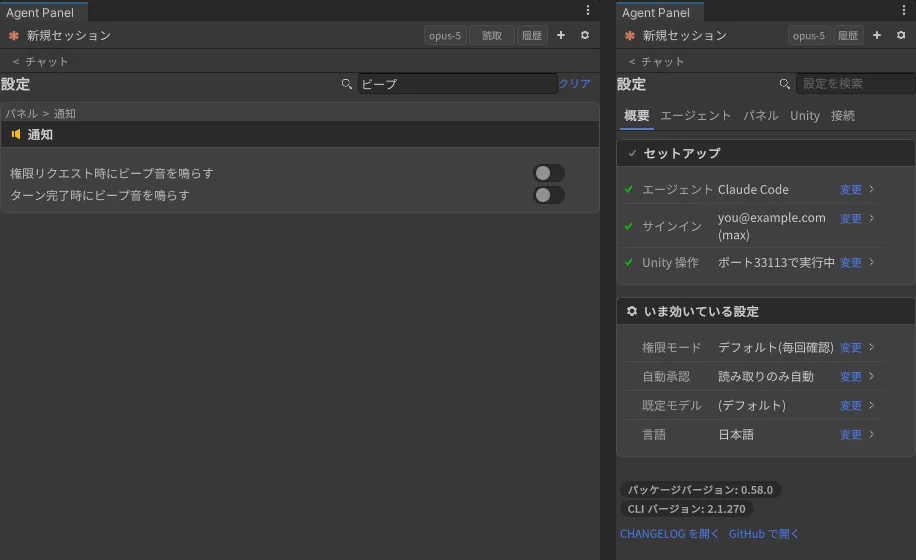This screenshot has height=560, width=916.
Task: Open settings gear in left panel header
Action: pyautogui.click(x=585, y=35)
